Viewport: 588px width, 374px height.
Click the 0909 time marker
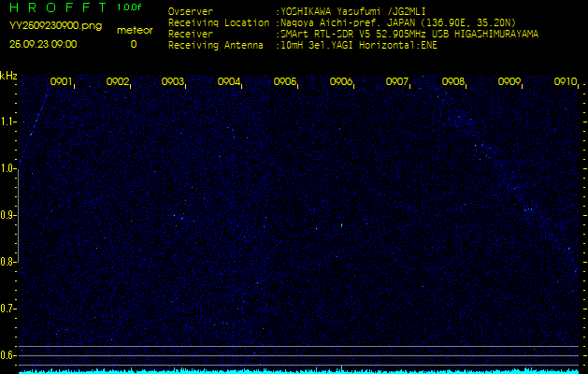coord(509,81)
